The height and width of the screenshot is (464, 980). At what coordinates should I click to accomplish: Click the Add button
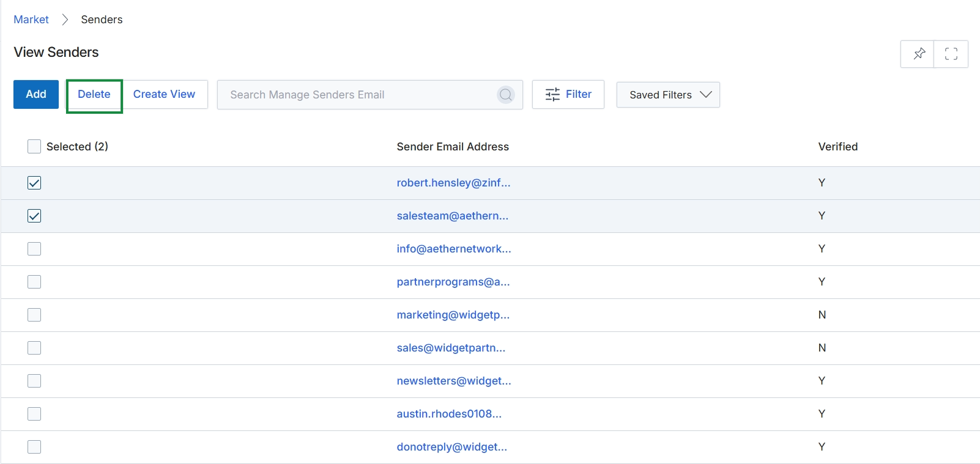click(36, 94)
